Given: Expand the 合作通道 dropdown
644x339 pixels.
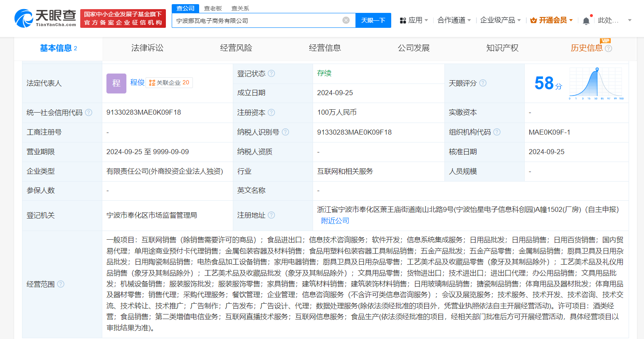Looking at the screenshot, I should click(x=454, y=20).
